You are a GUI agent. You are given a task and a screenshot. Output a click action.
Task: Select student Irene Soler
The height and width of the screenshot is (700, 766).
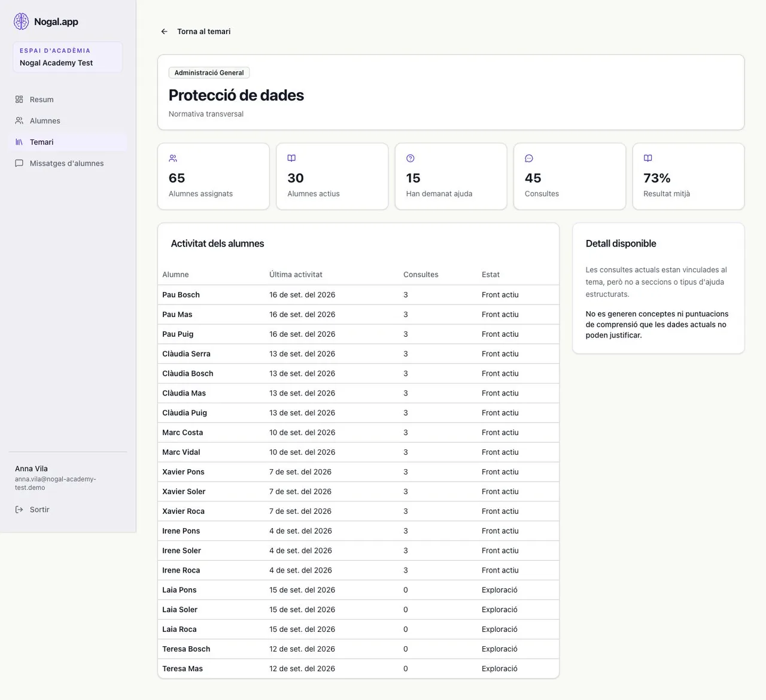tap(181, 551)
